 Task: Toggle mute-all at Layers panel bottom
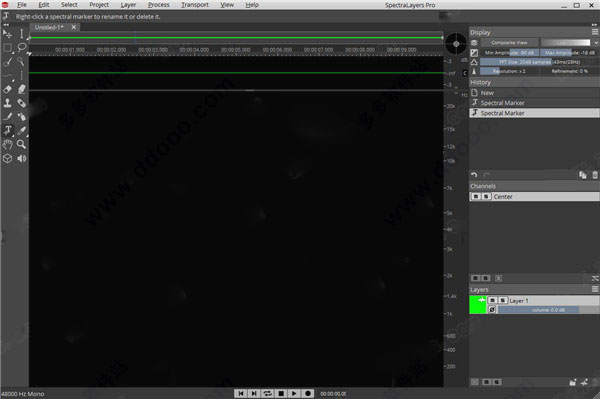click(x=487, y=382)
